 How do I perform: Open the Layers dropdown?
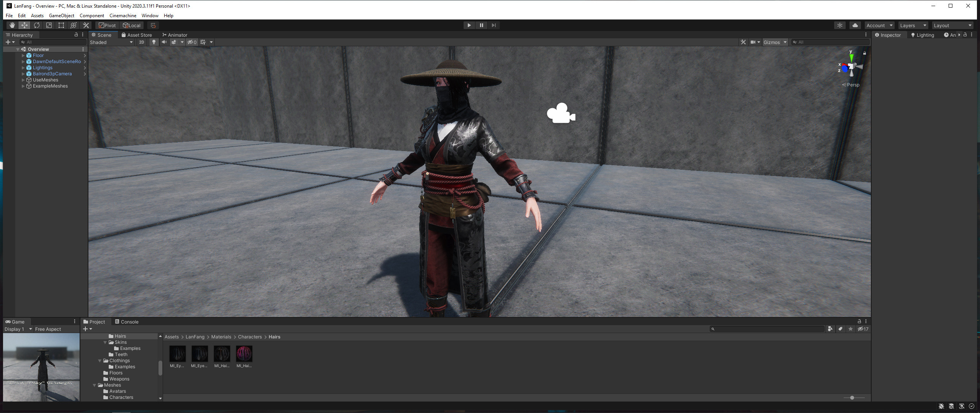click(x=913, y=25)
